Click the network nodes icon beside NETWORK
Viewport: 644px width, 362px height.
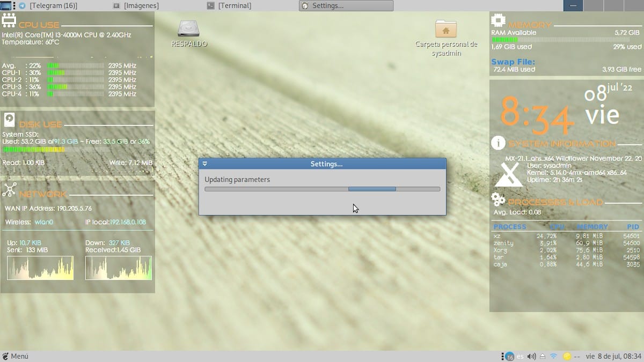tap(9, 190)
